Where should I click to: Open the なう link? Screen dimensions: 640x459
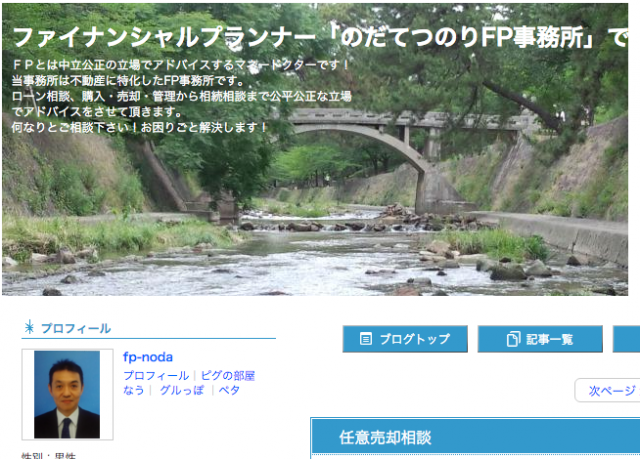point(133,390)
